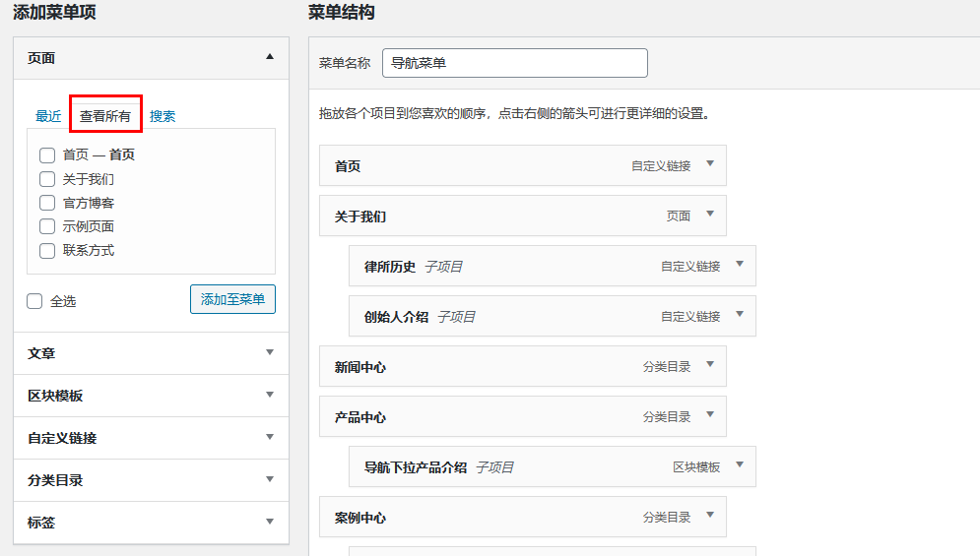Select the 产品中心 menu item title
The width and height of the screenshot is (980, 556).
pyautogui.click(x=360, y=417)
